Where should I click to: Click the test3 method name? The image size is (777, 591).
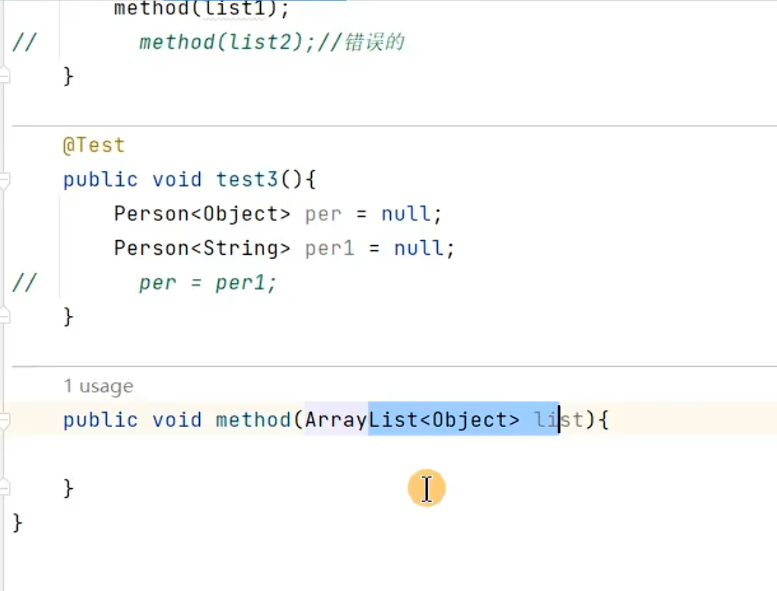[248, 180]
